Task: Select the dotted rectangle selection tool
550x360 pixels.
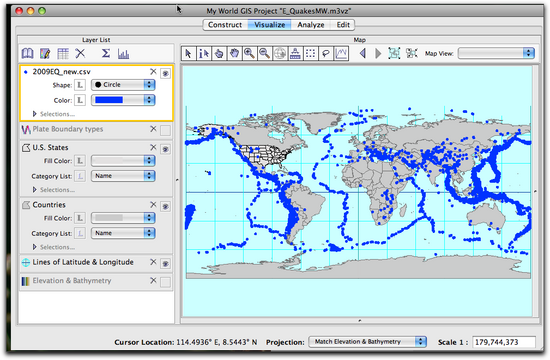Action: [x=310, y=54]
